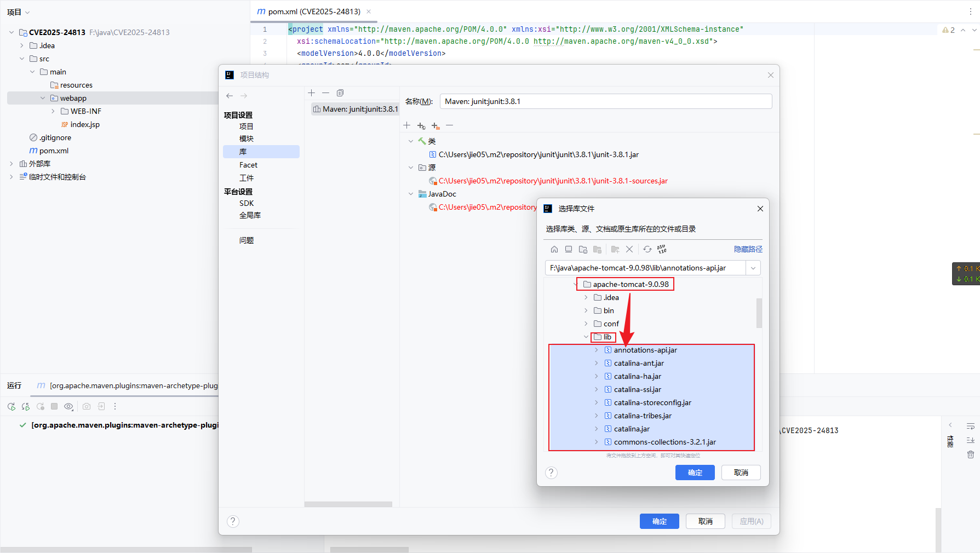Click the file path input field
Image resolution: width=980 pixels, height=553 pixels.
[645, 268]
